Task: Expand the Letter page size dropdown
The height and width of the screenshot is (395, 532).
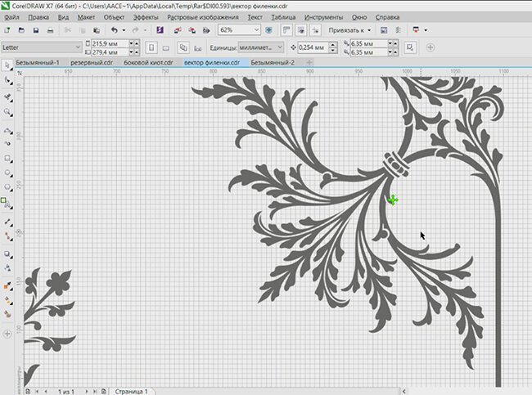Action: point(78,47)
